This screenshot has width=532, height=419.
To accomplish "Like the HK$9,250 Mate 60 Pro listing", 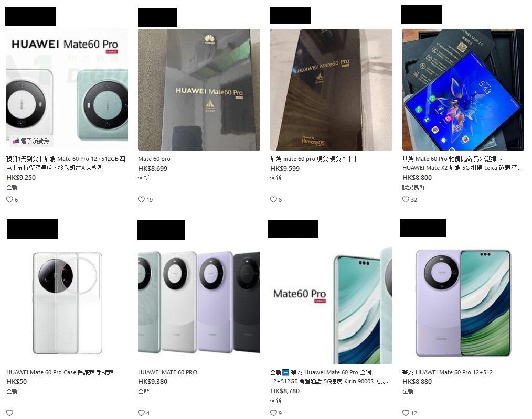I will (9, 200).
